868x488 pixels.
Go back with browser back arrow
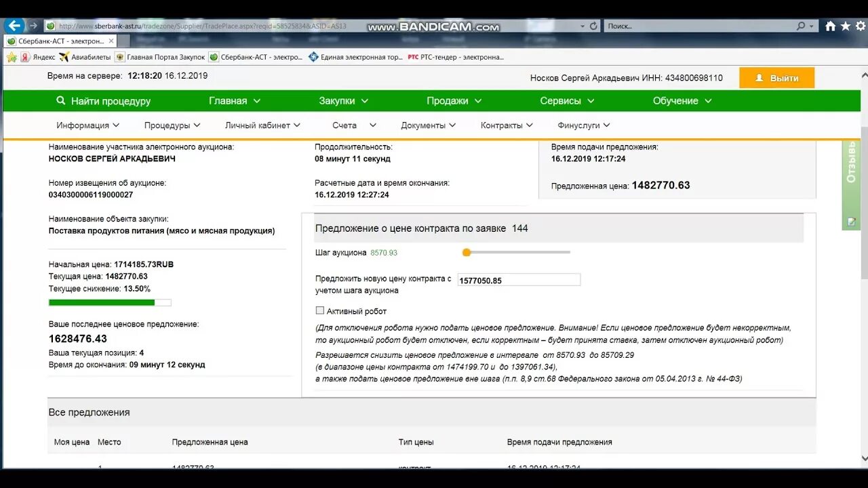(14, 26)
